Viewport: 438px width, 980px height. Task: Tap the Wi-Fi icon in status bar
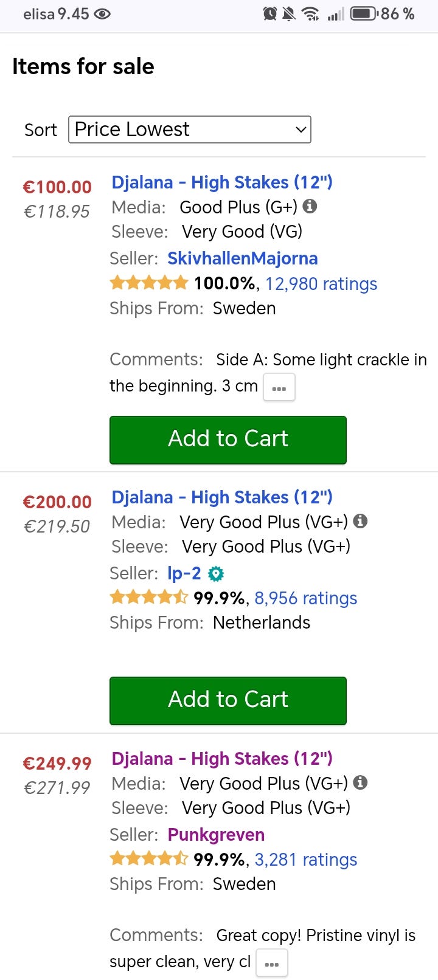(x=310, y=13)
